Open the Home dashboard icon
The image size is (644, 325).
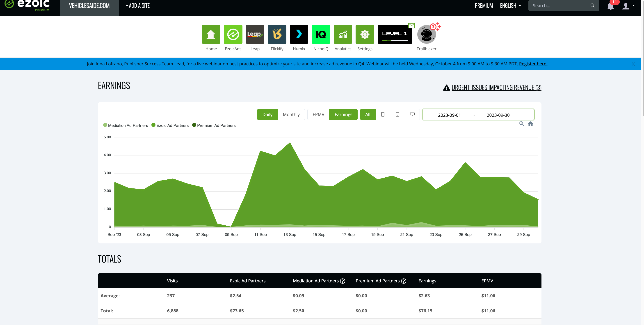click(x=211, y=34)
